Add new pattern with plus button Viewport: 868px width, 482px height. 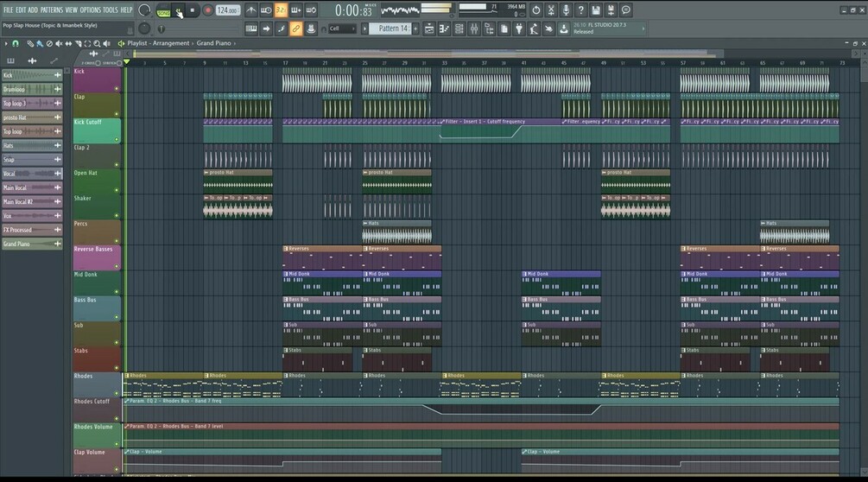(415, 29)
